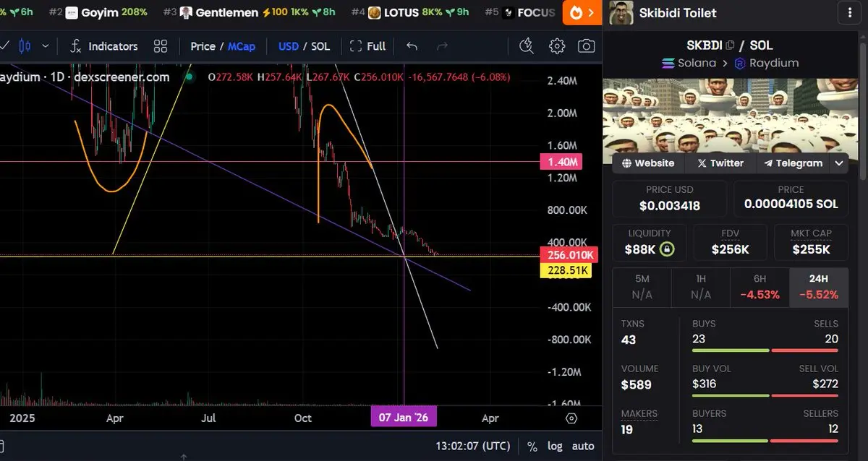Click the Raydium DEX link
Viewport: 868px width, 461px height.
pos(767,63)
